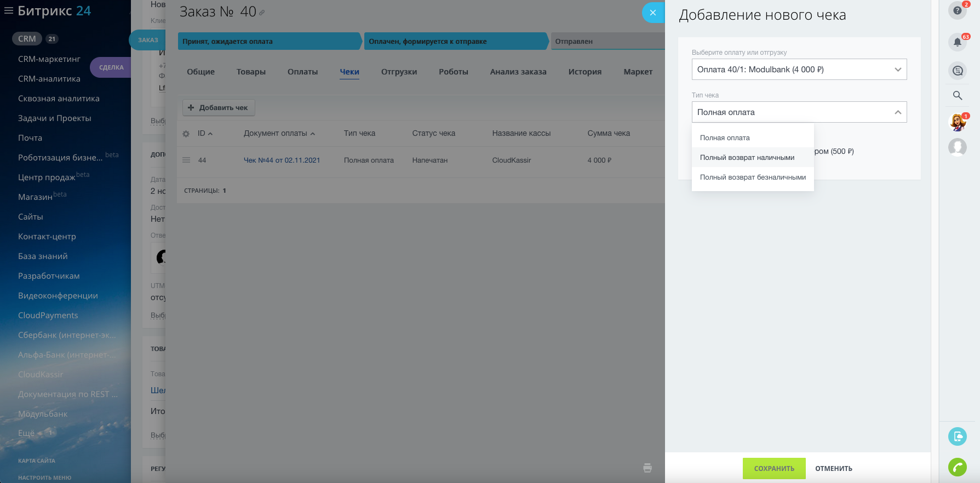Close the order panel with the blue X
This screenshot has width=980, height=483.
(653, 13)
